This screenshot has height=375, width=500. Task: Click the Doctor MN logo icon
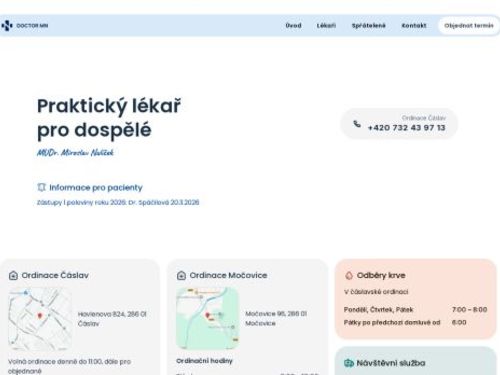[7, 25]
